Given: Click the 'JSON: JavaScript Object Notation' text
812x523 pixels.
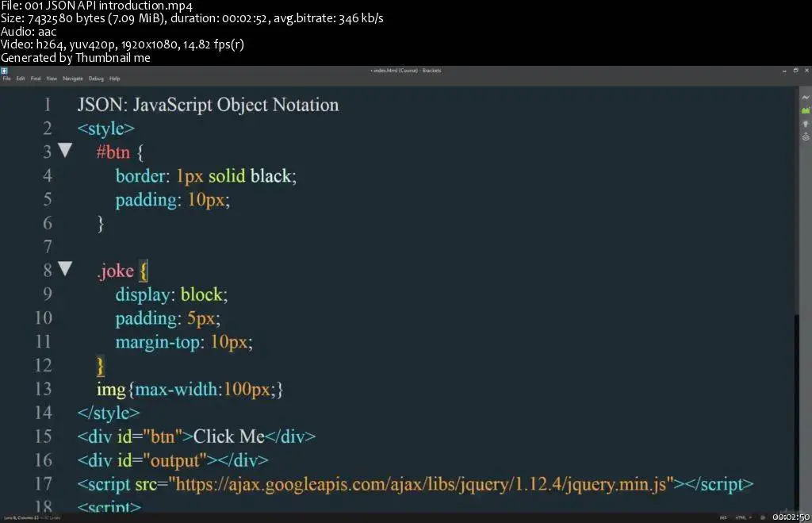Looking at the screenshot, I should [x=209, y=106].
